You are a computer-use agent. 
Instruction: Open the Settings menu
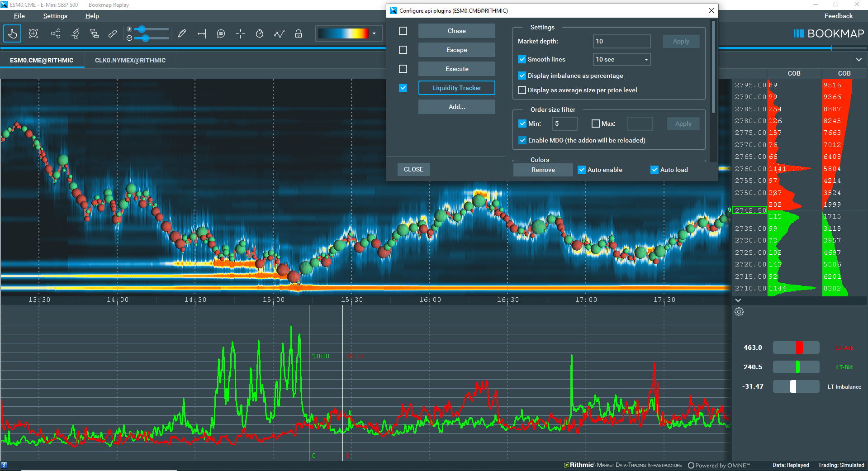(x=55, y=16)
